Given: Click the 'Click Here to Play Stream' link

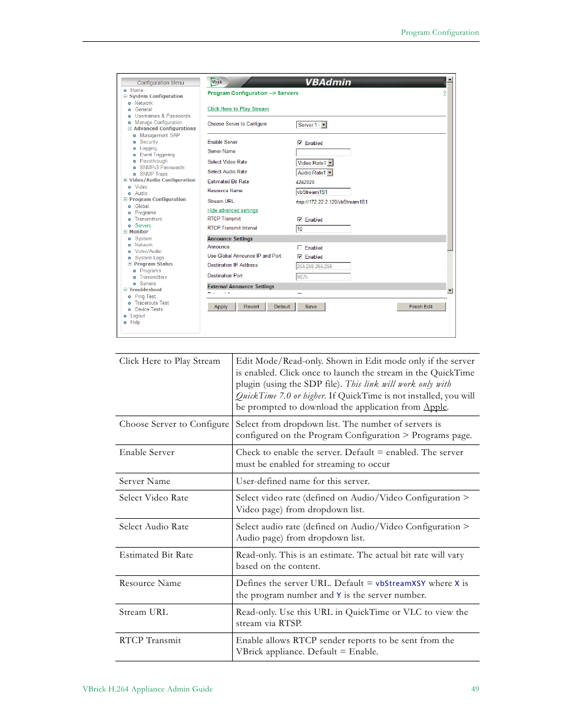Looking at the screenshot, I should (x=238, y=109).
